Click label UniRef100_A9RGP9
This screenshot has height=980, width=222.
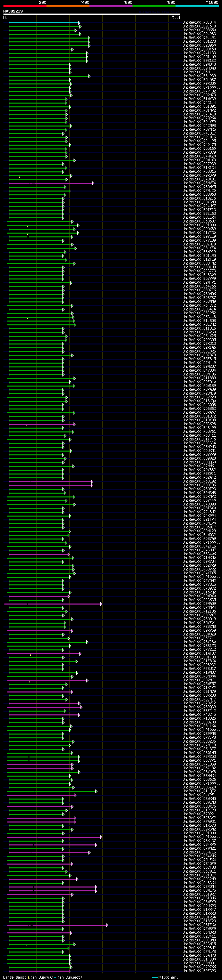click(x=199, y=176)
